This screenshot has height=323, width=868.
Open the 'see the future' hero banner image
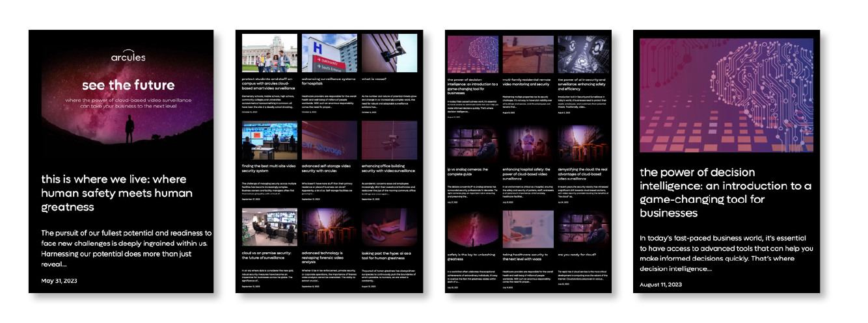pos(128,104)
